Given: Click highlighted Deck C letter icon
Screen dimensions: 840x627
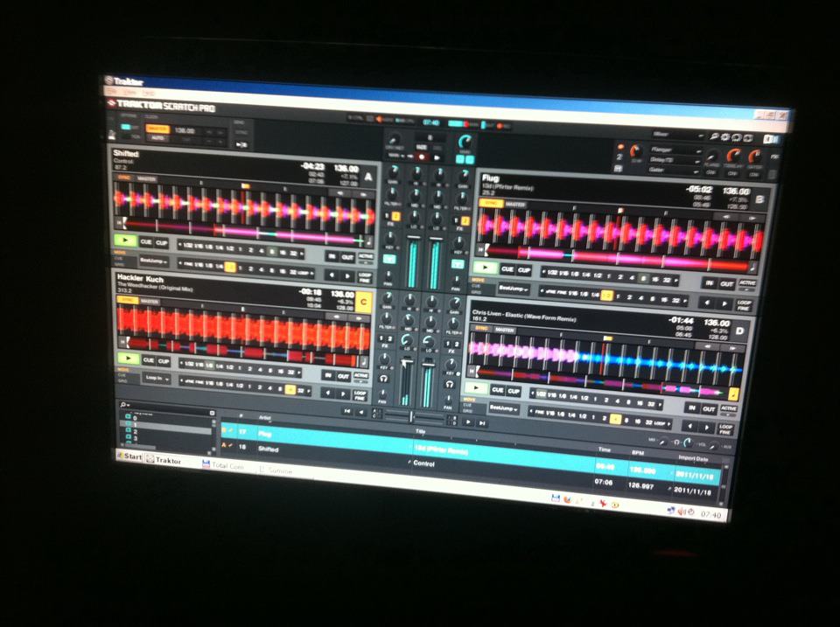Looking at the screenshot, I should (364, 302).
